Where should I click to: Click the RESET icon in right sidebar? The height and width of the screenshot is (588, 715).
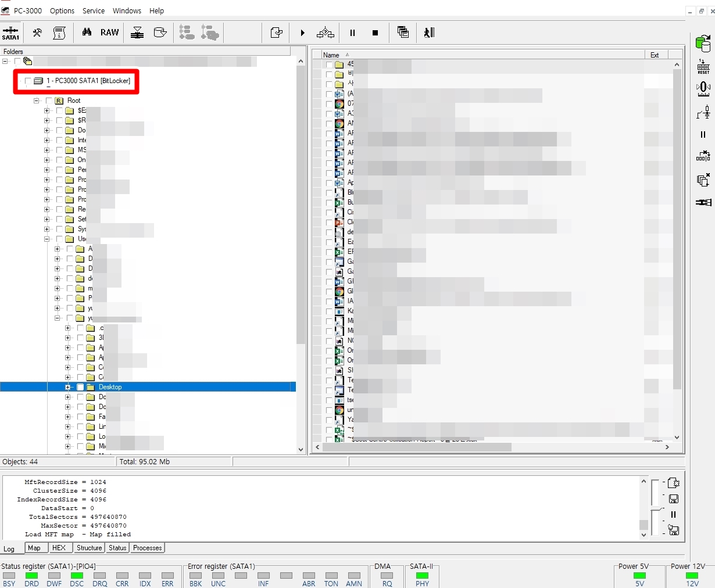tap(703, 66)
